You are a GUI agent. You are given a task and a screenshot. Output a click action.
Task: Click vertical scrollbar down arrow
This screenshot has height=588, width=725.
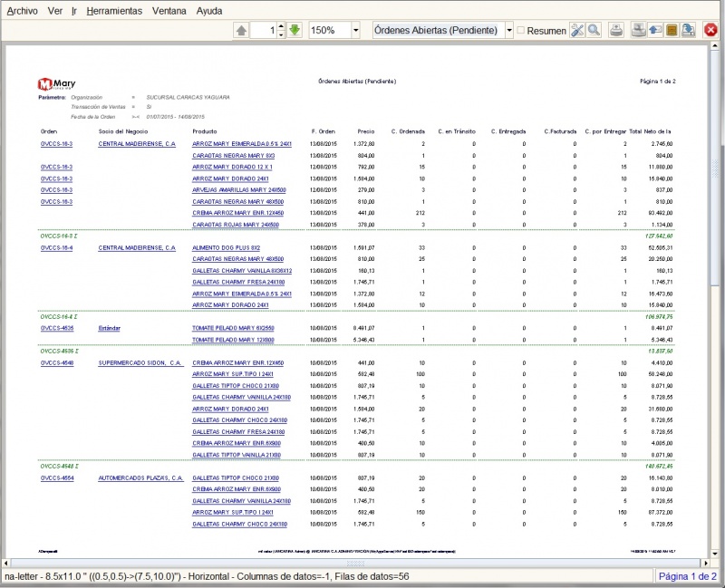(x=714, y=554)
